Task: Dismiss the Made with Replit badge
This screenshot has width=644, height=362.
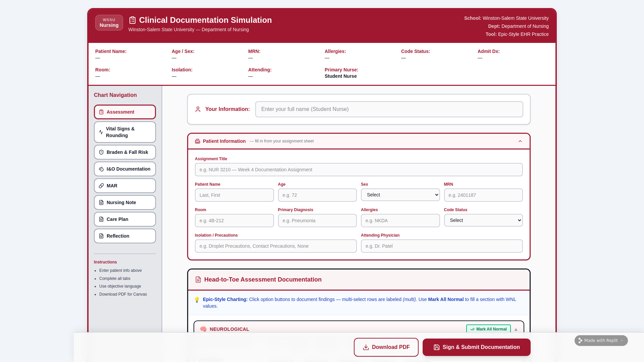Action: point(622,341)
